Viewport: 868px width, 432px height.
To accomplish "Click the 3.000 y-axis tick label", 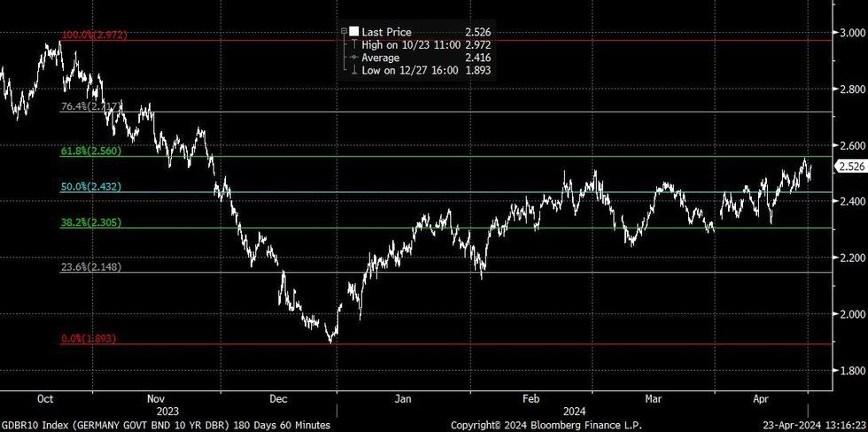I will pos(851,33).
